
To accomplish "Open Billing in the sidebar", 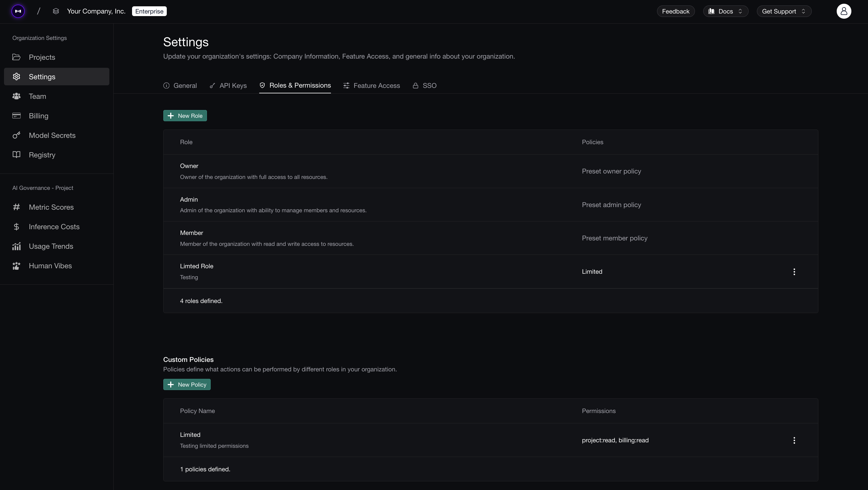I will pos(57,116).
